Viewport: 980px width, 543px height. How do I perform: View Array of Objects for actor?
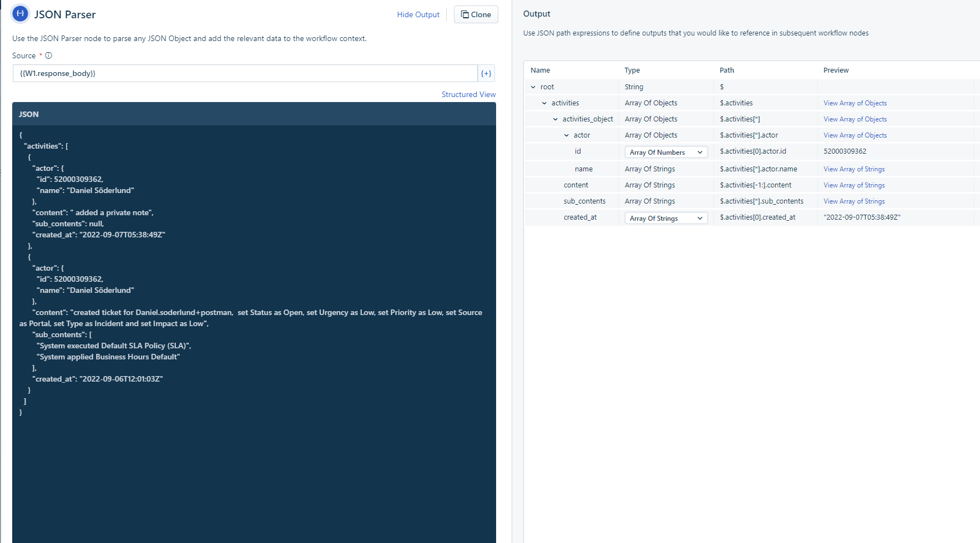[855, 135]
